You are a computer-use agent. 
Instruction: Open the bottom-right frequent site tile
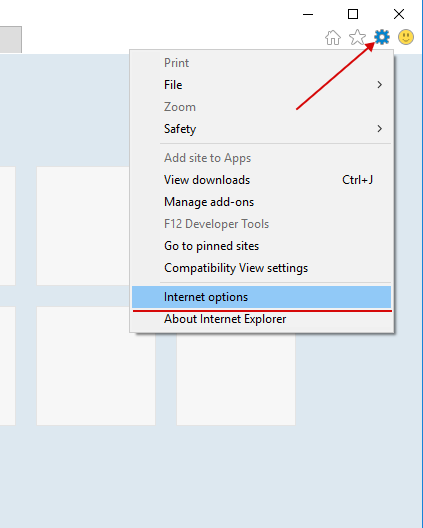click(236, 379)
